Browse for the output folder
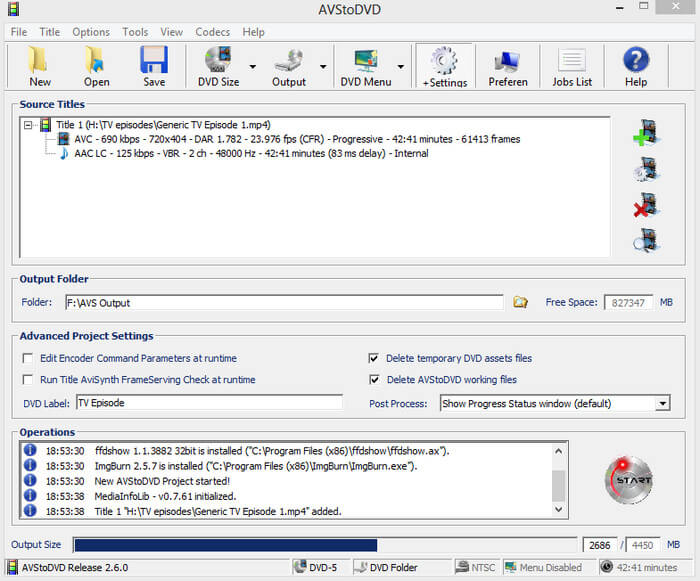700x581 pixels. tap(520, 302)
